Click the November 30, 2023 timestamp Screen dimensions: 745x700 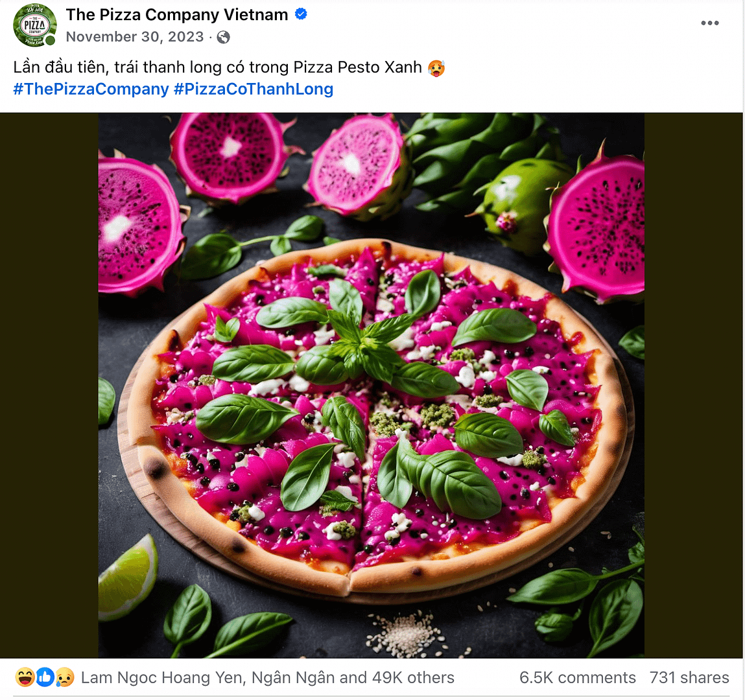tap(135, 37)
